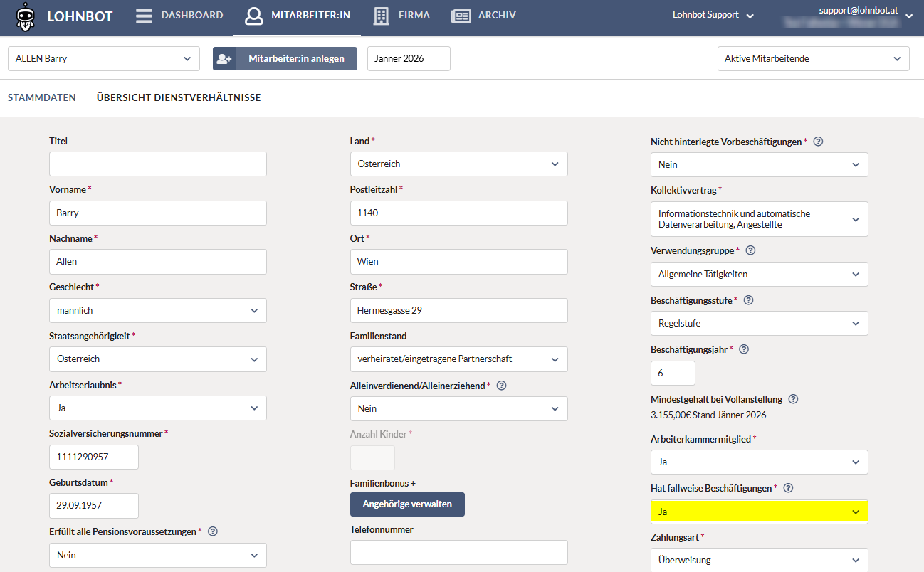
Task: Open the Aktive Mitarbeitende filter dropdown
Action: tap(814, 59)
